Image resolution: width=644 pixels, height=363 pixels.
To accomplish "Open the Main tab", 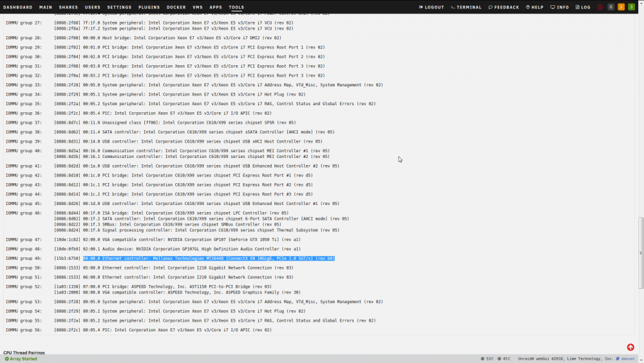I will pyautogui.click(x=46, y=7).
